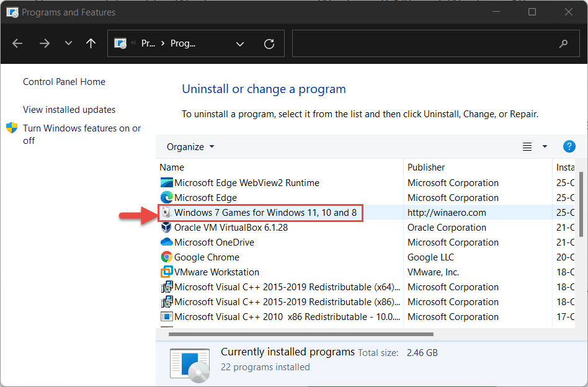This screenshot has height=387, width=588.
Task: Click the Forward navigation arrow
Action: 44,43
